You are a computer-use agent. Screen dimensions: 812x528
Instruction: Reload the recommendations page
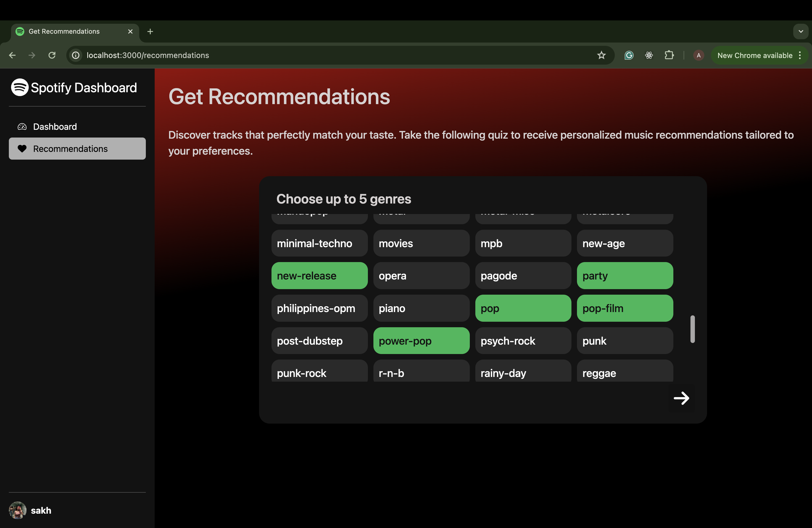(x=52, y=55)
